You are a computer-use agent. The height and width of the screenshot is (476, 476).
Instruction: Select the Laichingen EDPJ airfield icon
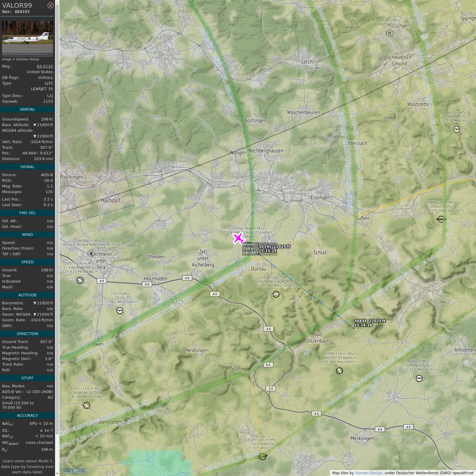pyautogui.click(x=263, y=456)
